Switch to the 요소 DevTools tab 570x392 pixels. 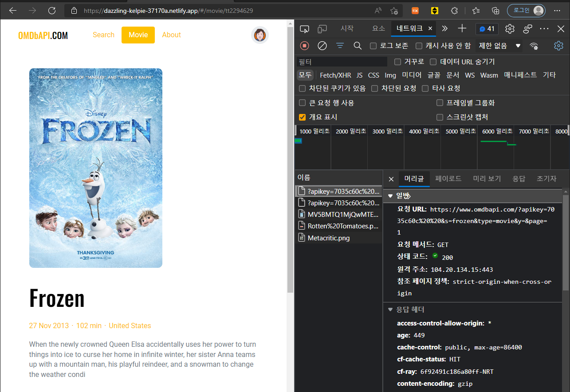[378, 28]
